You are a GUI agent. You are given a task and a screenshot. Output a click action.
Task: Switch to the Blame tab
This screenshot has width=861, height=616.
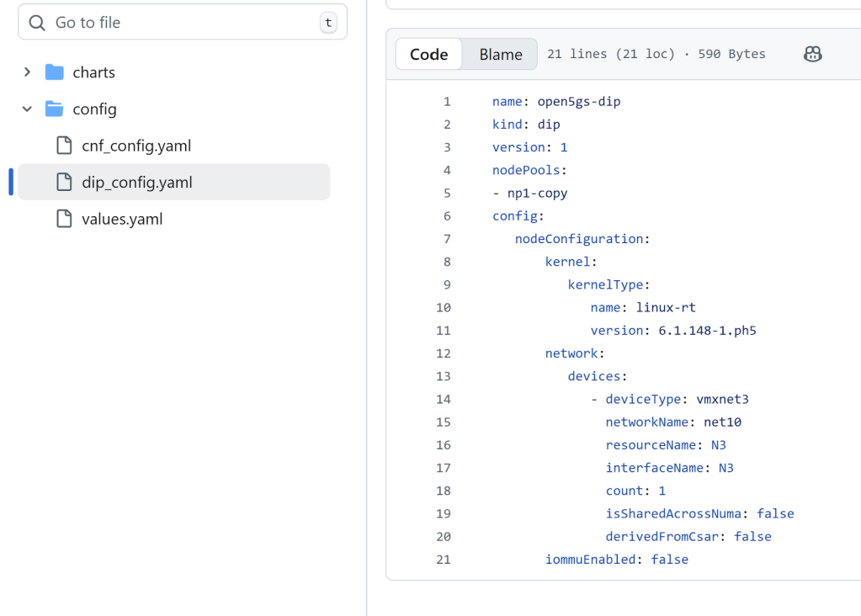point(501,54)
